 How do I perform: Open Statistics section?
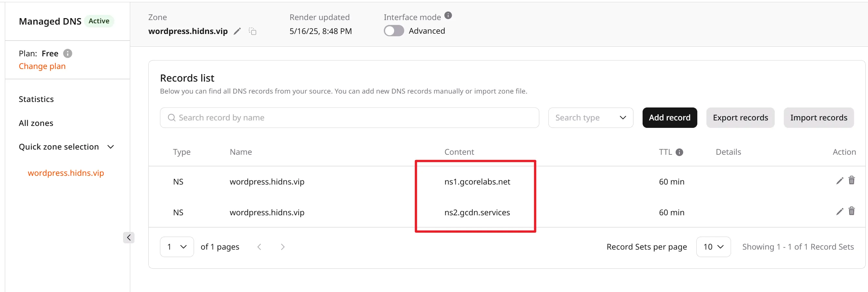(36, 99)
